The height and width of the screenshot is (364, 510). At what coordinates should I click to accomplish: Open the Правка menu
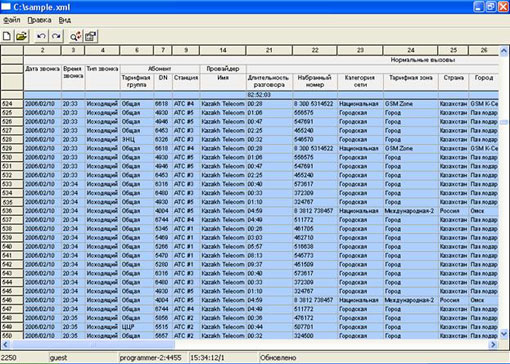[x=39, y=20]
